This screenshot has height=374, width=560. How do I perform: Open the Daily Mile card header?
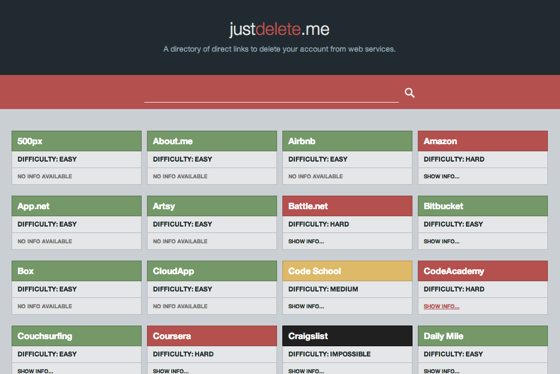pyautogui.click(x=482, y=336)
